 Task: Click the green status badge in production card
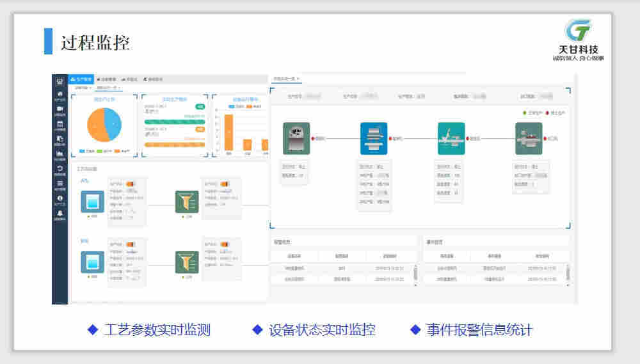tap(200, 107)
